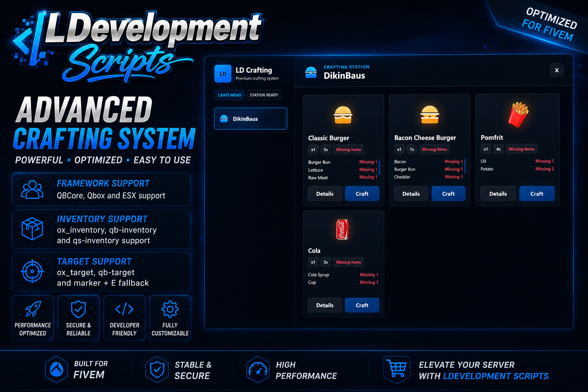Image resolution: width=588 pixels, height=392 pixels.
Task: Click the Built for FiveM hexagon icon
Action: [x=56, y=369]
